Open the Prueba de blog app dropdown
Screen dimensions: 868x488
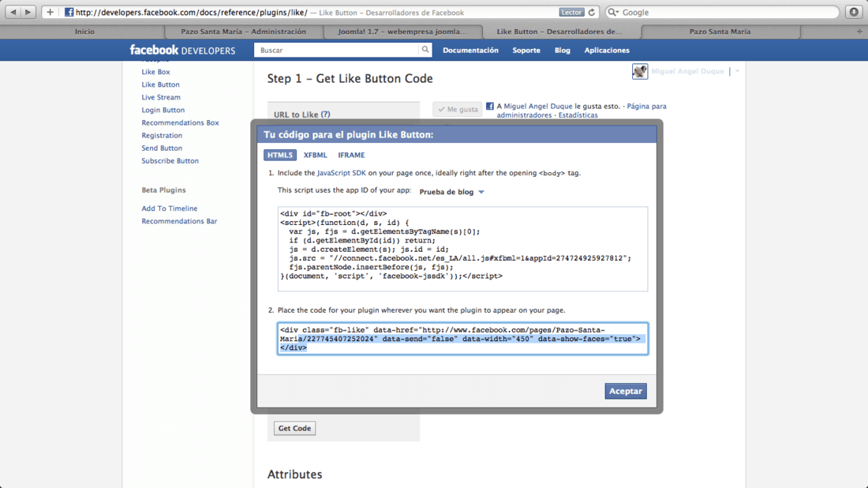point(451,192)
